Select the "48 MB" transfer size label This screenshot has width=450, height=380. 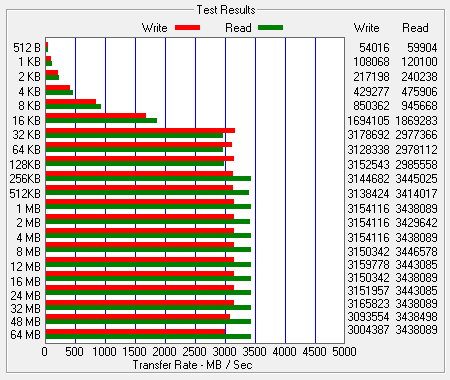[x=25, y=321]
